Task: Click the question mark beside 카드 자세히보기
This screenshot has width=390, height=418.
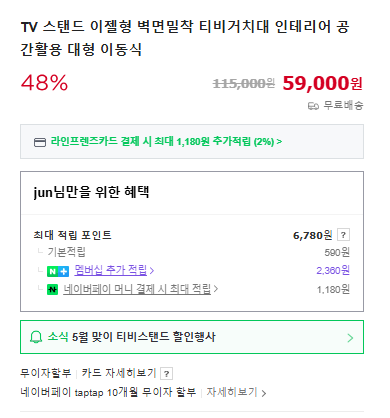Action: coord(166,373)
